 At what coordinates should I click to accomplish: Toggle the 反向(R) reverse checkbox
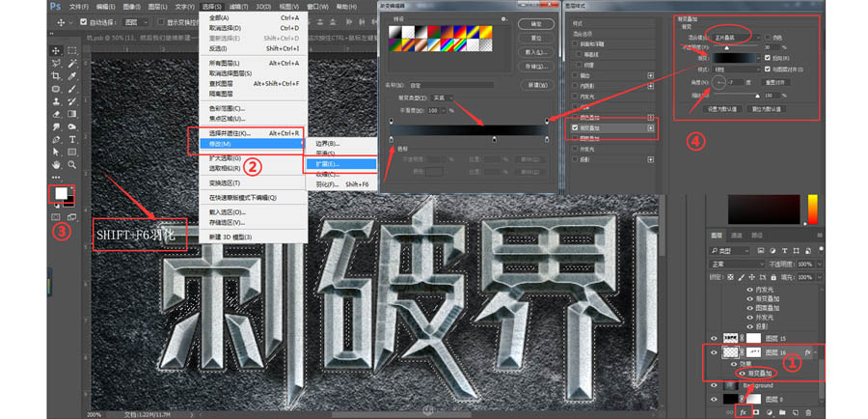[x=767, y=57]
